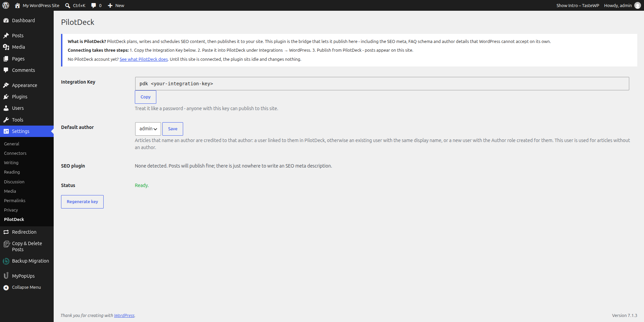Click the Collapse Menu arrow icon
644x322 pixels.
click(6, 287)
